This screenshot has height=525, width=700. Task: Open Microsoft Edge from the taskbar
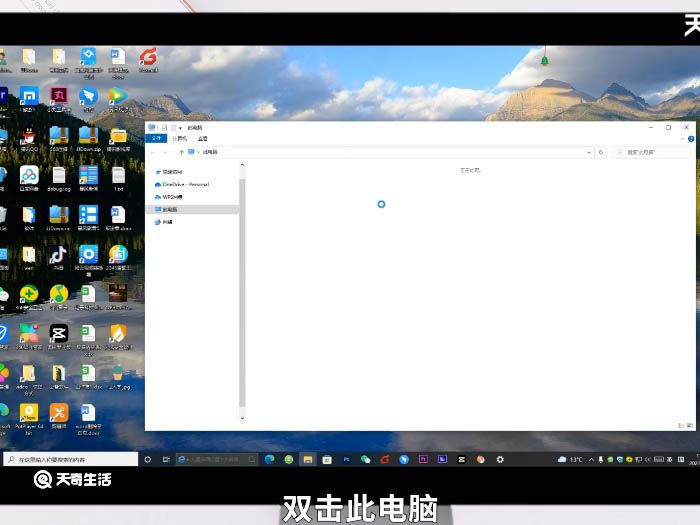pos(269,459)
